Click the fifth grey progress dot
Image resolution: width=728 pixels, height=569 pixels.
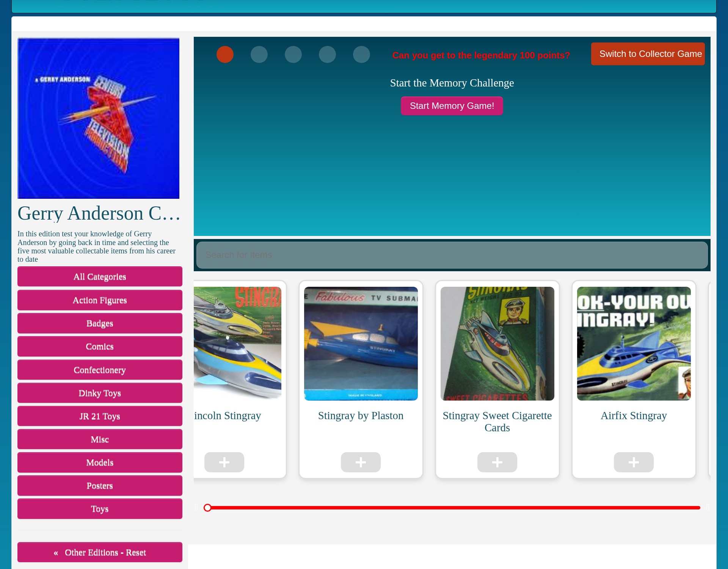pos(361,54)
